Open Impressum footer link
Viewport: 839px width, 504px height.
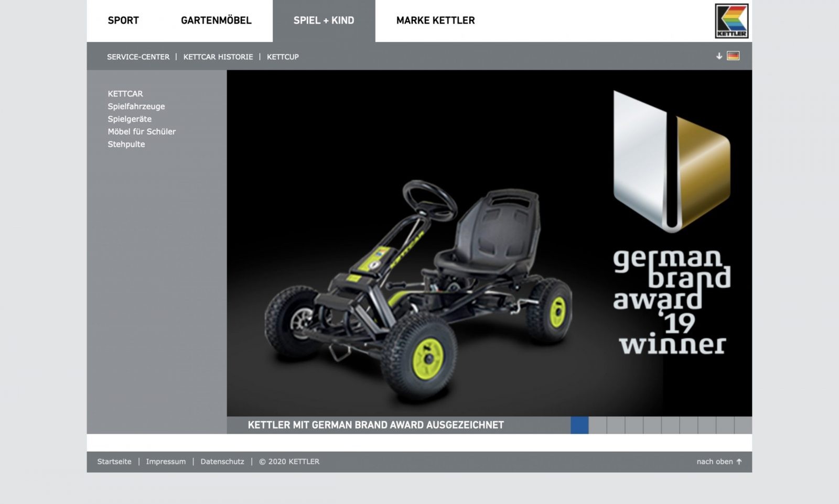coord(166,462)
